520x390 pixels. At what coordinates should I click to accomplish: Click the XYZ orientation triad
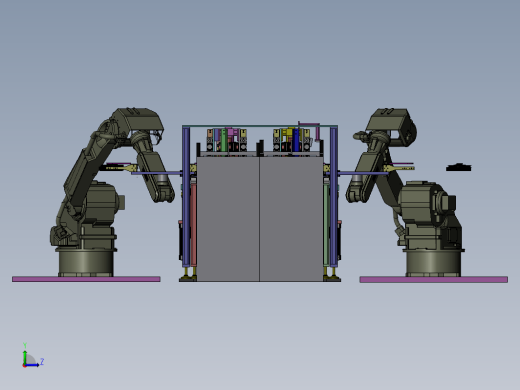[32, 356]
